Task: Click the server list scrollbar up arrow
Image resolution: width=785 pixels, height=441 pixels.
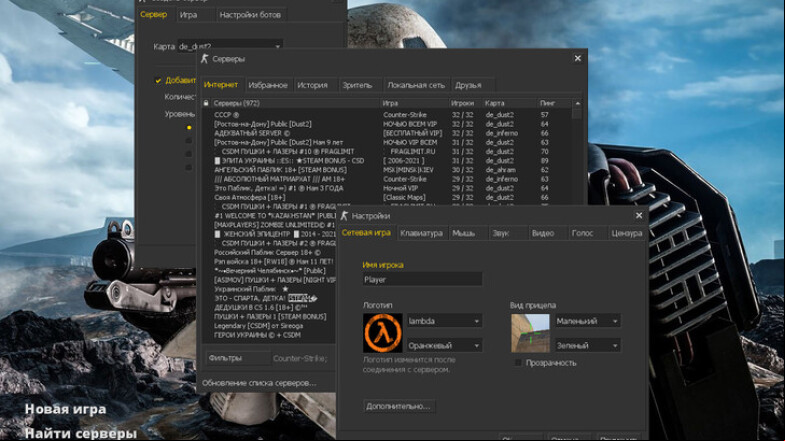Action: coord(577,103)
